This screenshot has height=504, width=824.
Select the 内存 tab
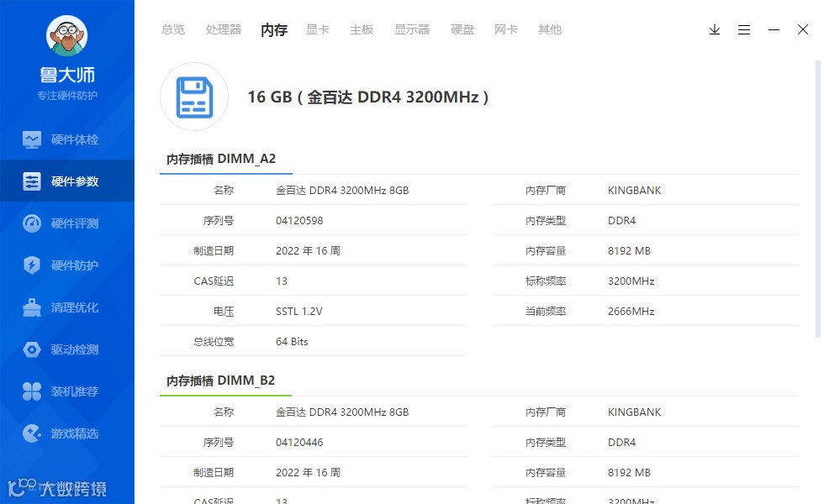[274, 30]
